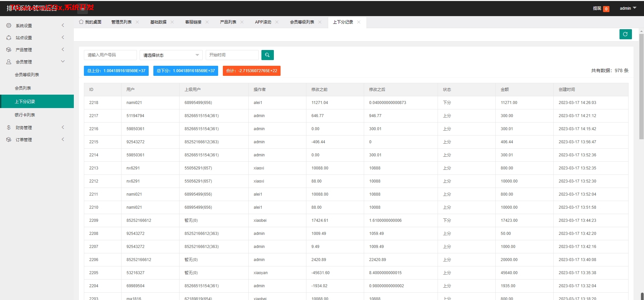Open 银行卡列表 in the sidebar

[25, 115]
